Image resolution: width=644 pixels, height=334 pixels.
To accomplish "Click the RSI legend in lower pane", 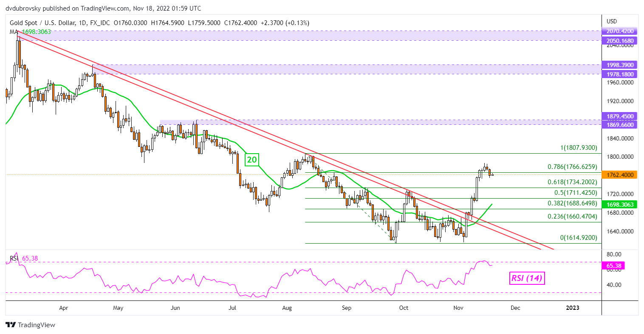I will [24, 258].
